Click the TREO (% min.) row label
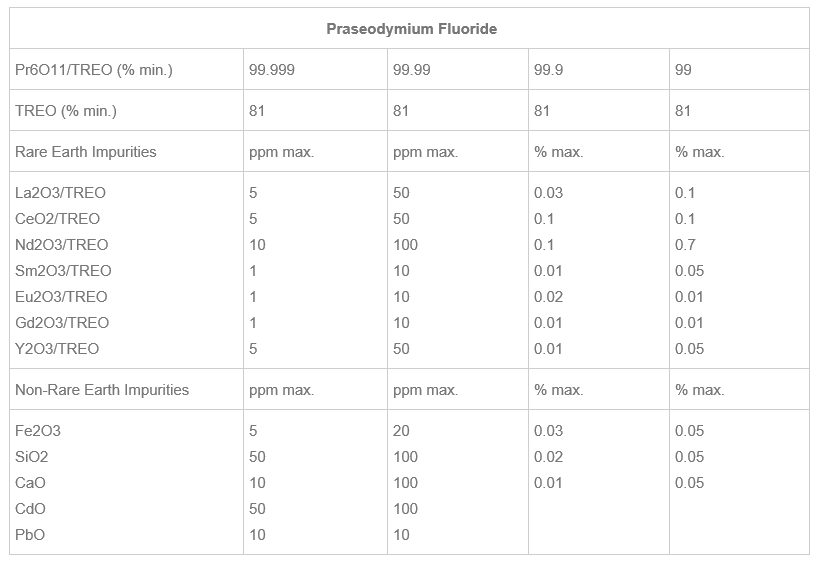The width and height of the screenshot is (821, 565). coord(66,111)
